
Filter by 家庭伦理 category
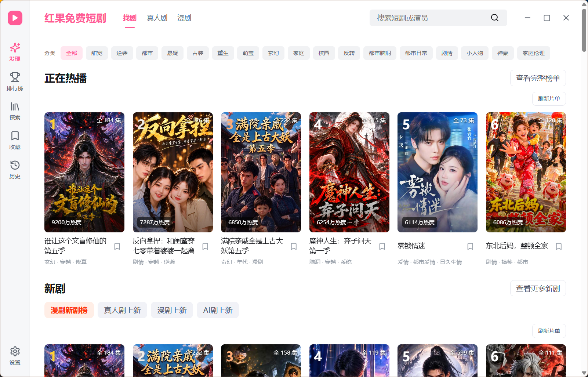534,53
